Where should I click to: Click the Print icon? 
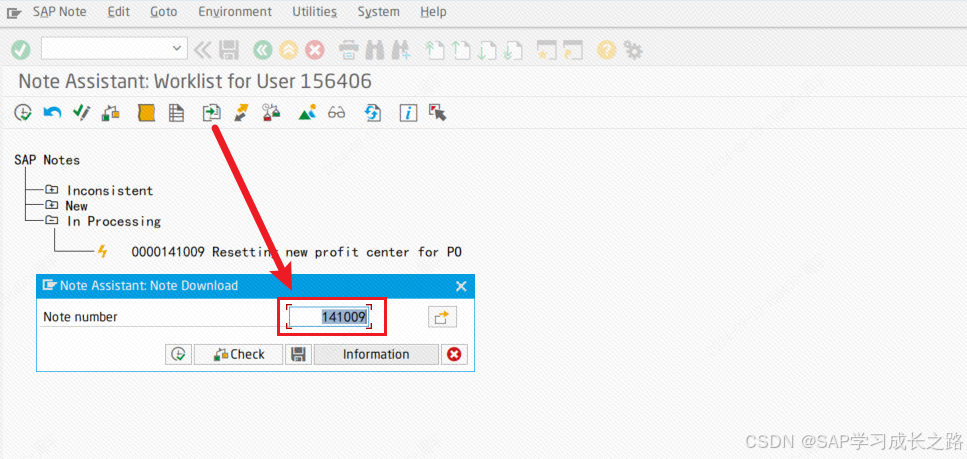pyautogui.click(x=349, y=49)
